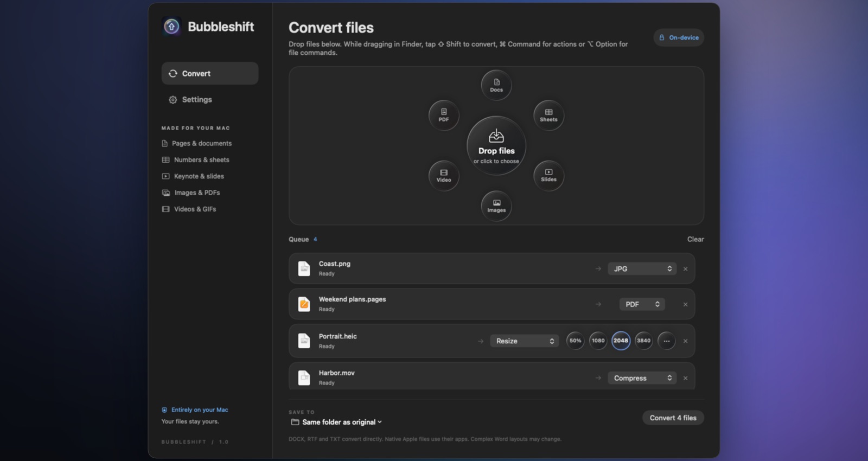Click the Weekend plans.pages file name
The height and width of the screenshot is (461, 868).
point(352,299)
